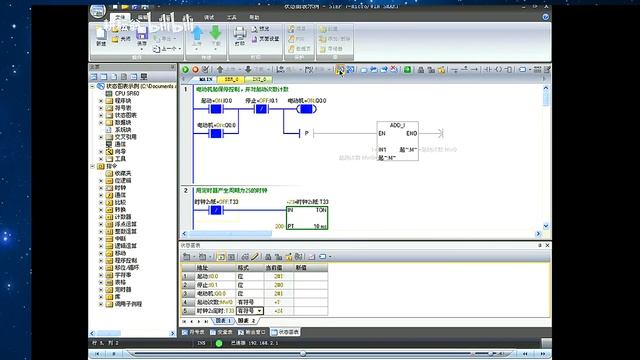Click the New project icon in ribbon
The height and width of the screenshot is (360, 640).
tap(100, 33)
